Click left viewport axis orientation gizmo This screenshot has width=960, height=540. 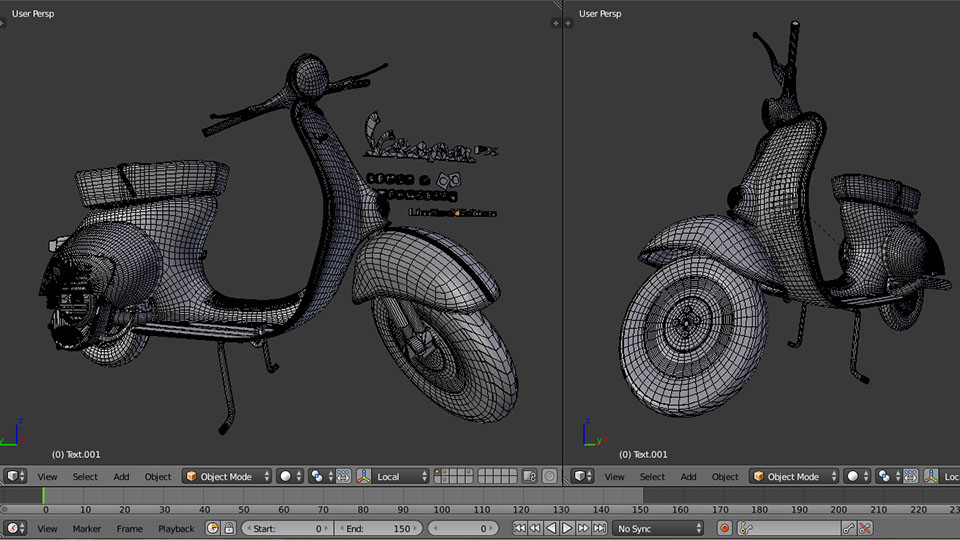point(13,433)
